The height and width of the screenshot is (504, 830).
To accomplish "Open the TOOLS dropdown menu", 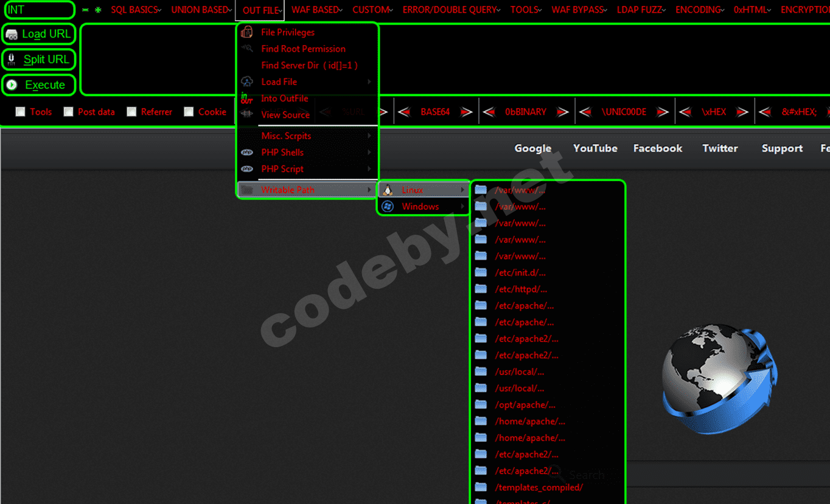I will pyautogui.click(x=526, y=10).
